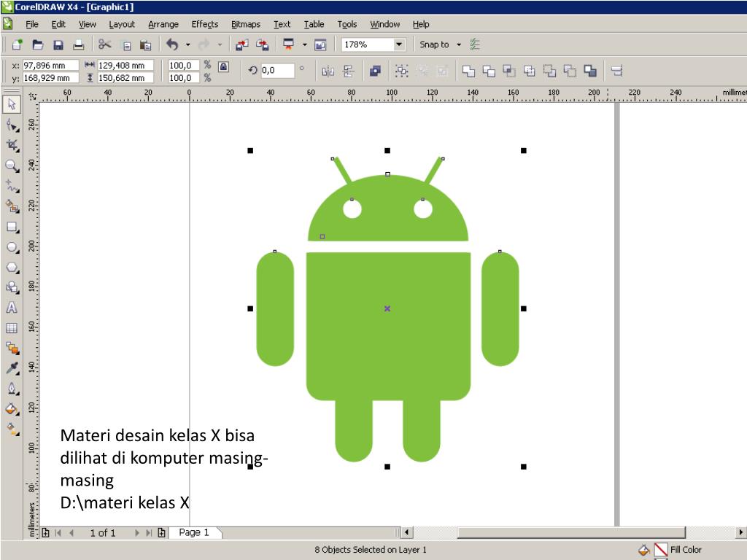The image size is (747, 560).
Task: Weld the selected objects
Action: (x=469, y=71)
